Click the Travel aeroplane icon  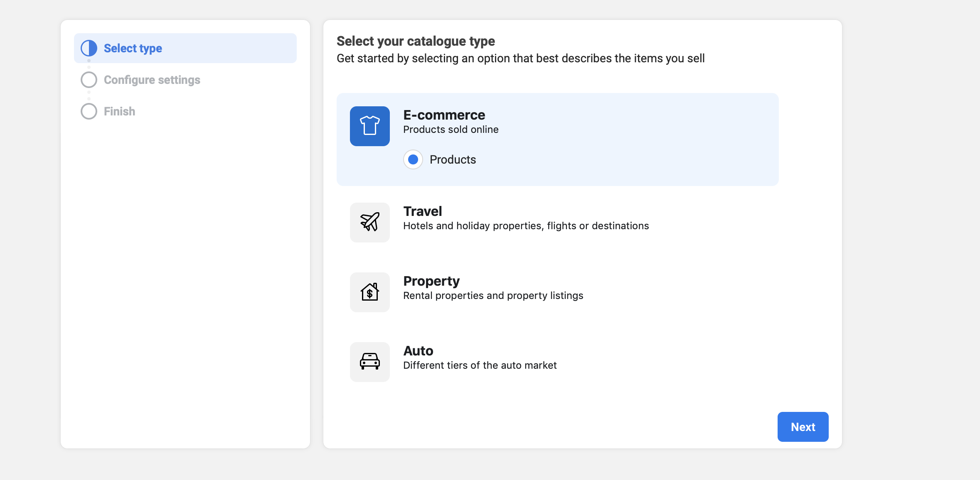369,222
